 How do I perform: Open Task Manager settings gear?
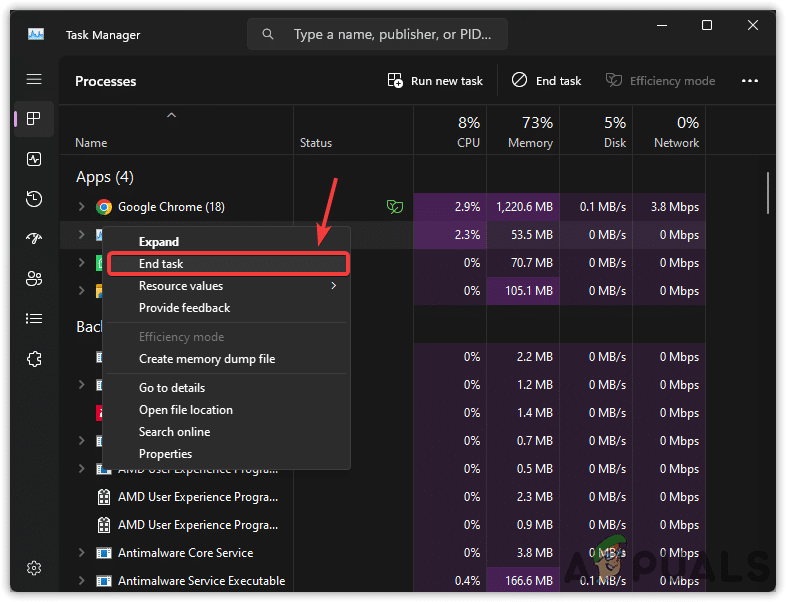(34, 568)
